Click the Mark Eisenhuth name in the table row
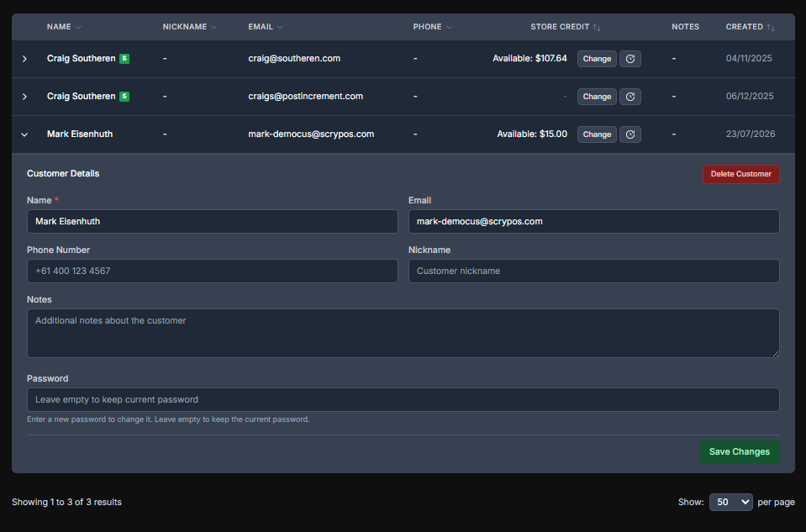806x532 pixels. point(80,134)
